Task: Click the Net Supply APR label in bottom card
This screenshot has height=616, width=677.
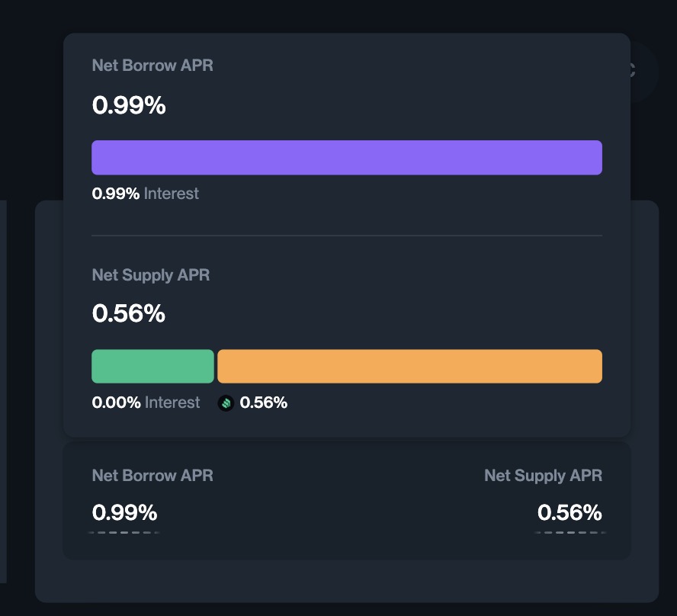Action: (543, 476)
